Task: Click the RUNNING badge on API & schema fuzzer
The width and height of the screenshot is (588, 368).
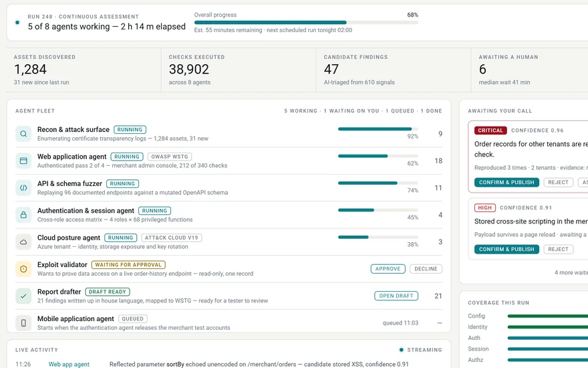Action: click(x=122, y=183)
